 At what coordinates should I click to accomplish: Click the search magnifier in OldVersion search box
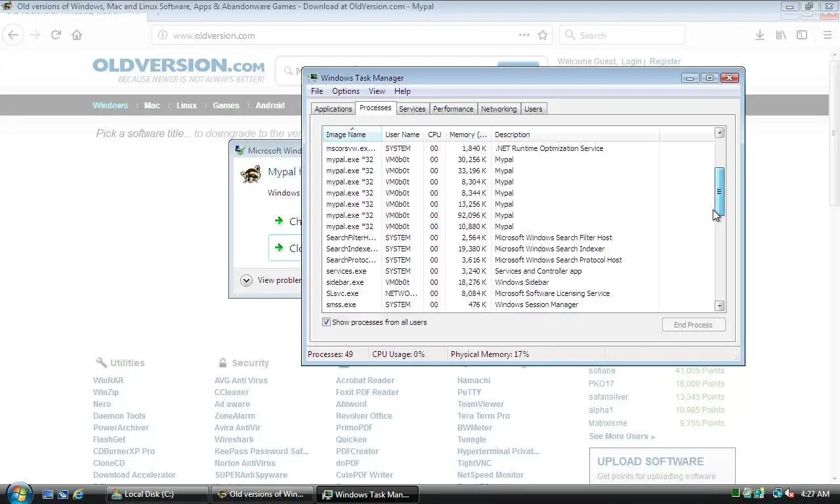tap(288, 71)
